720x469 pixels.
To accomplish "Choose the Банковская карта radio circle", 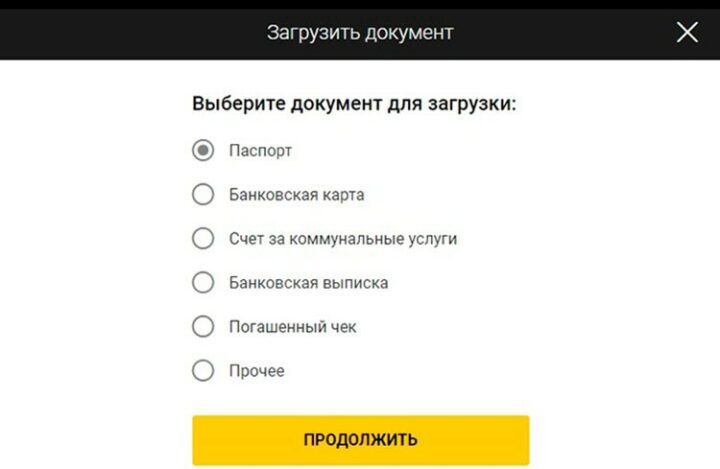I will point(203,194).
